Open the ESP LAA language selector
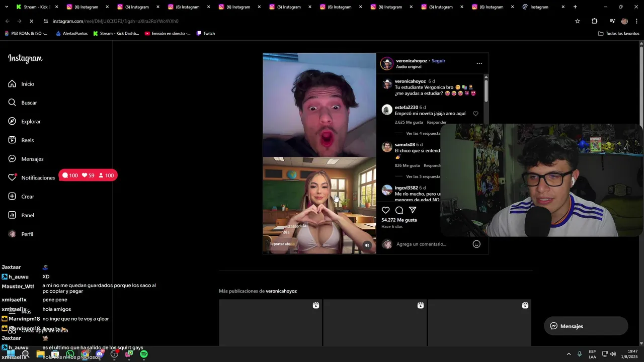The width and height of the screenshot is (644, 362). click(592, 354)
